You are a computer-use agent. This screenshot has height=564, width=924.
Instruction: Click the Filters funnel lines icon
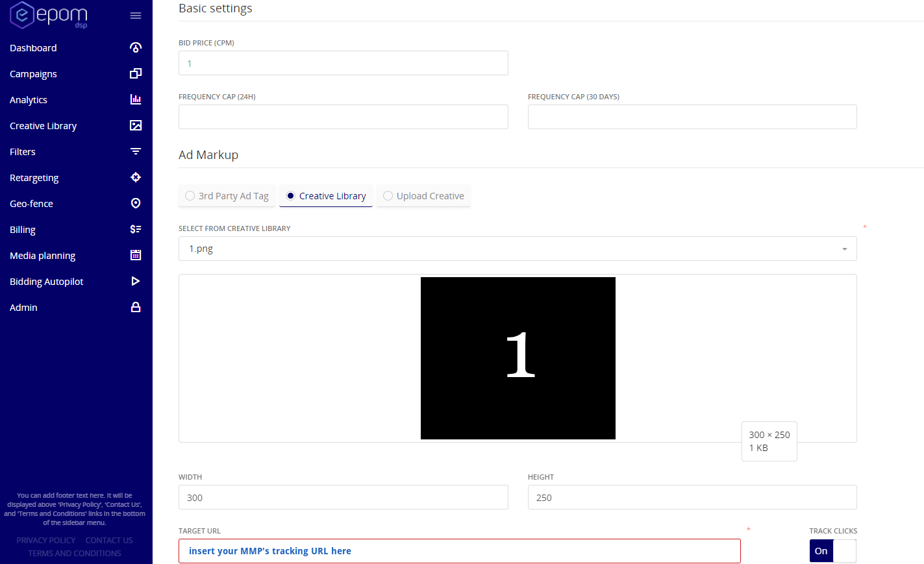[136, 151]
